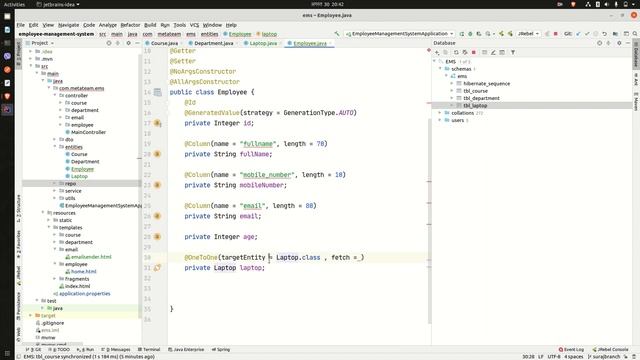Collapse the templates folder
640x360 pixels.
pyautogui.click(x=49, y=228)
